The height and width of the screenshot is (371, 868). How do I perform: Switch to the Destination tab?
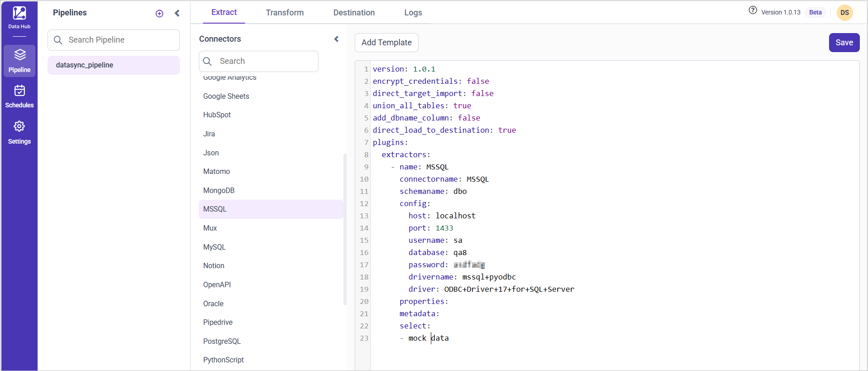pos(354,13)
